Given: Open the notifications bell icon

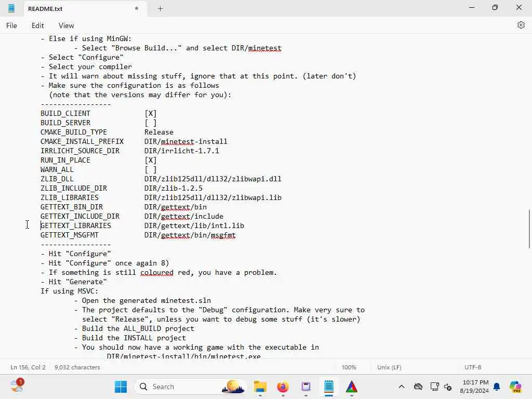Looking at the screenshot, I should coord(497,387).
